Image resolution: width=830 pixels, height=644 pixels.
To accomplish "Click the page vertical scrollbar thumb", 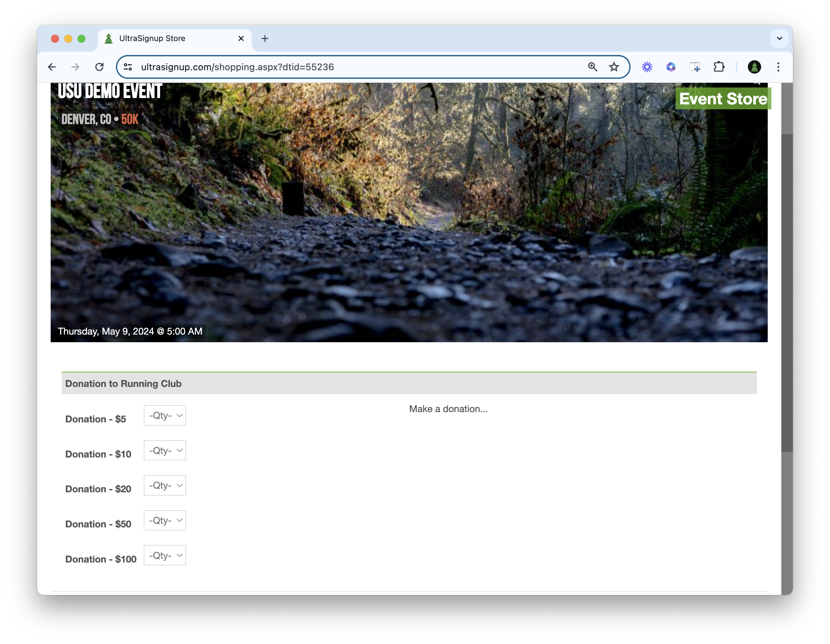I will [x=787, y=293].
